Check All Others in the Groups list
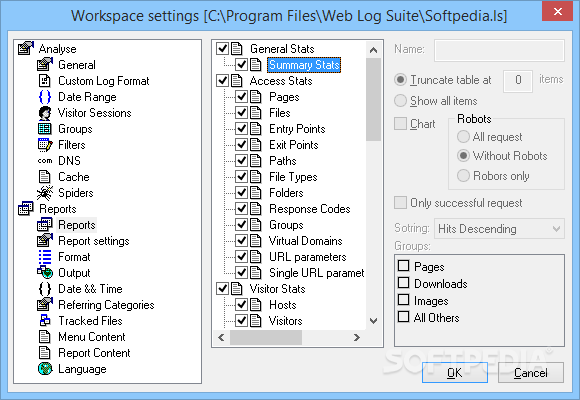Screen dimensions: 580x400 tap(404, 317)
